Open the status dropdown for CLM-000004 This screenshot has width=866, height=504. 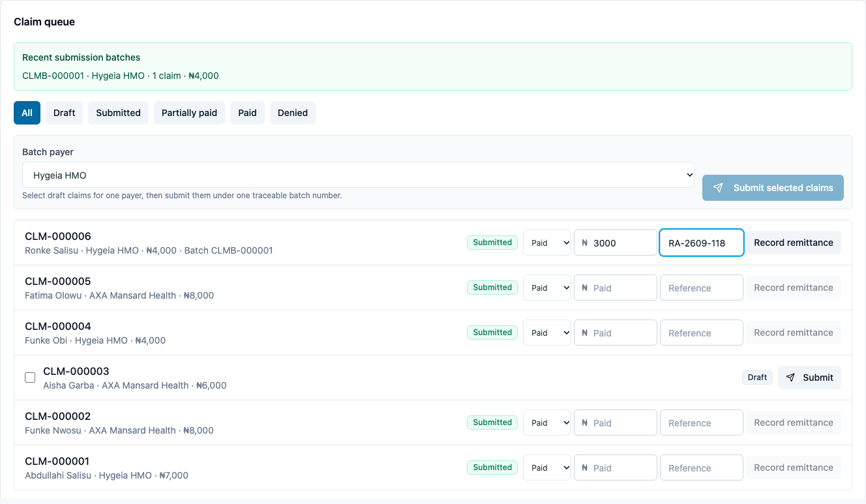click(x=547, y=333)
